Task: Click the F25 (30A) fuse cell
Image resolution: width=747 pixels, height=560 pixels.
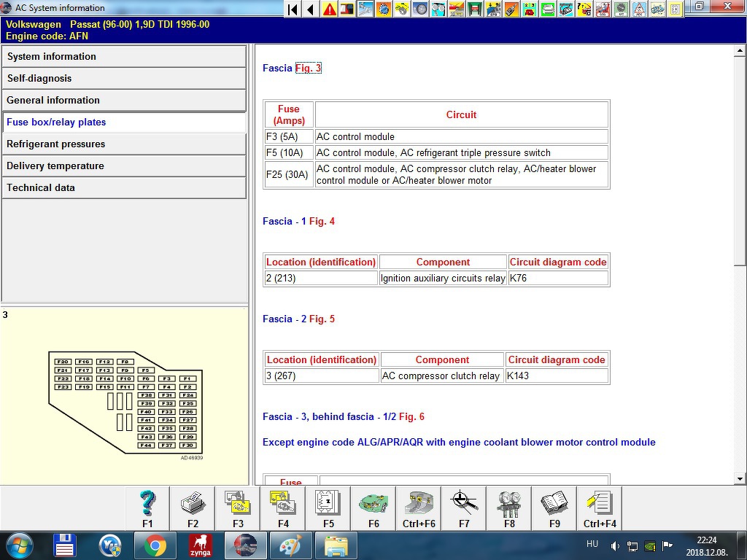Action: (289, 174)
